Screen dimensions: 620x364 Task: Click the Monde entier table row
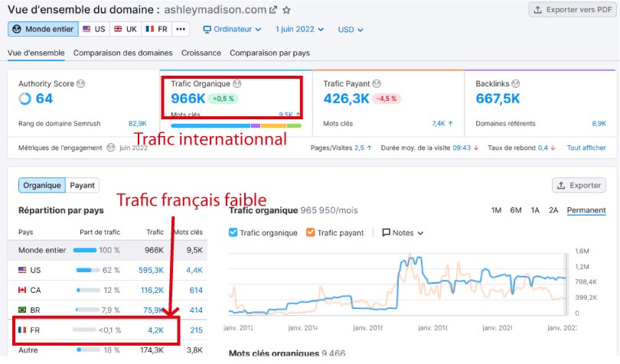coord(108,250)
